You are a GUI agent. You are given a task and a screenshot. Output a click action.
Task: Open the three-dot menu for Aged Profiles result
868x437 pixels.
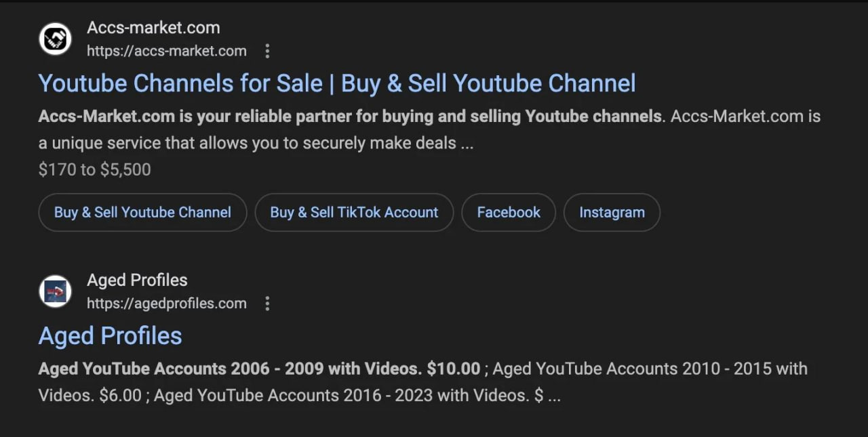pos(268,304)
